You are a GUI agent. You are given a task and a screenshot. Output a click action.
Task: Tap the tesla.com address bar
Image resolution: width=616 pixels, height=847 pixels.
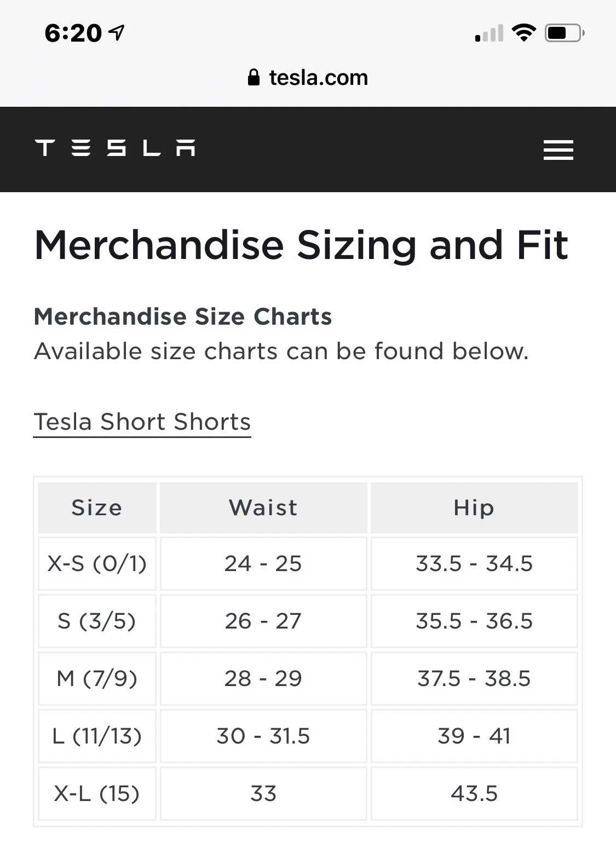tap(308, 78)
